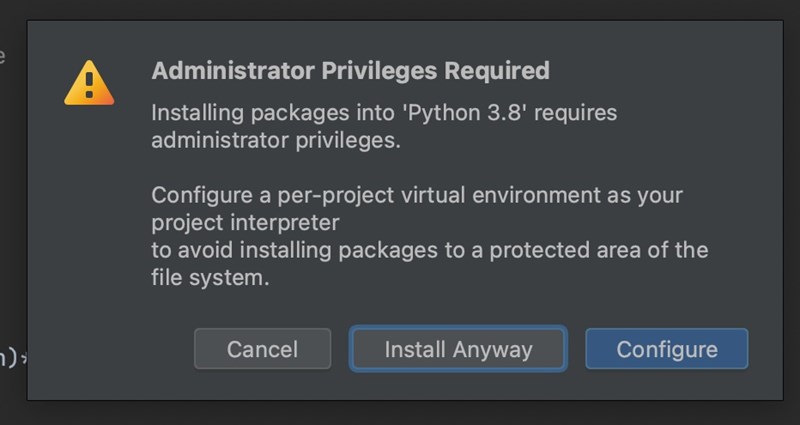Click the Administrator Privileges Required title

(x=350, y=71)
